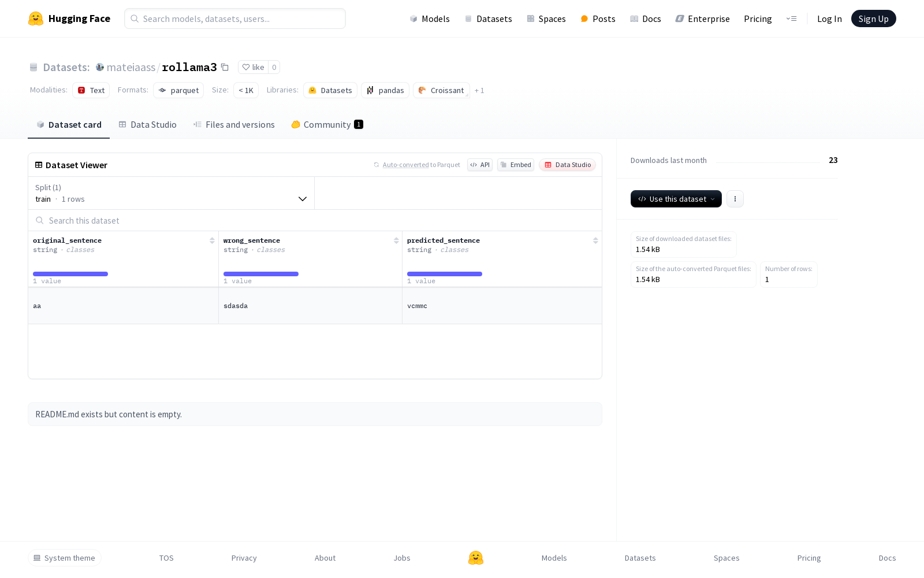Open the Spaces footer link
Screen dimensions: 924x578
(x=726, y=558)
